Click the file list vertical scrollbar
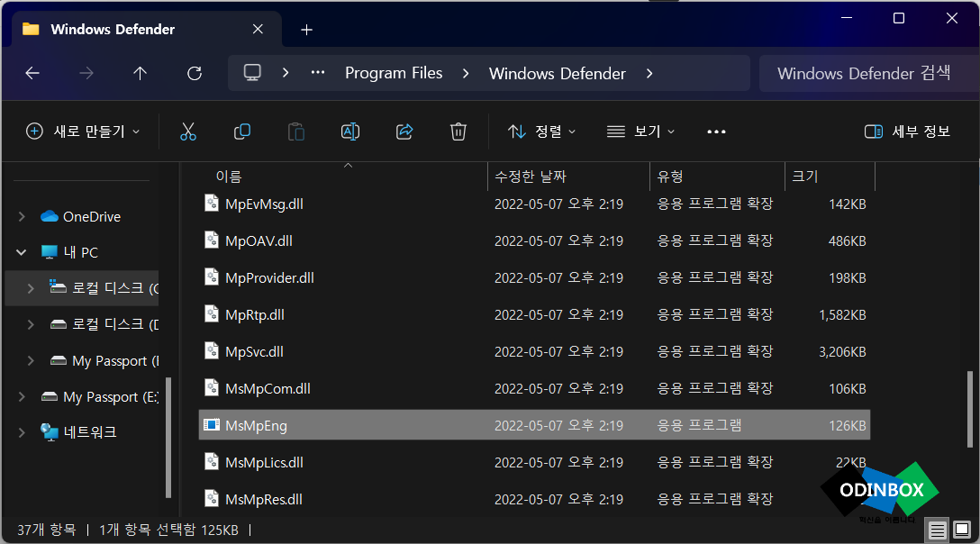Image resolution: width=980 pixels, height=544 pixels. [970, 410]
